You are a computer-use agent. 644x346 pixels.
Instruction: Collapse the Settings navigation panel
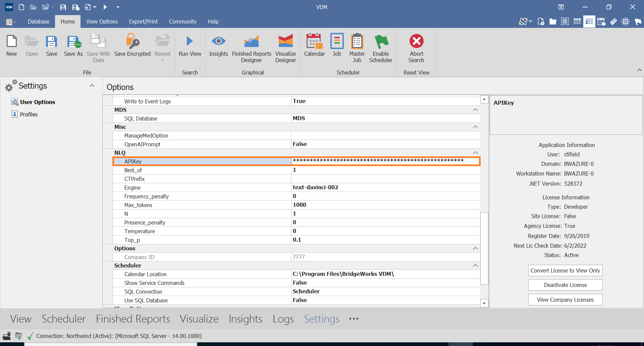92,86
